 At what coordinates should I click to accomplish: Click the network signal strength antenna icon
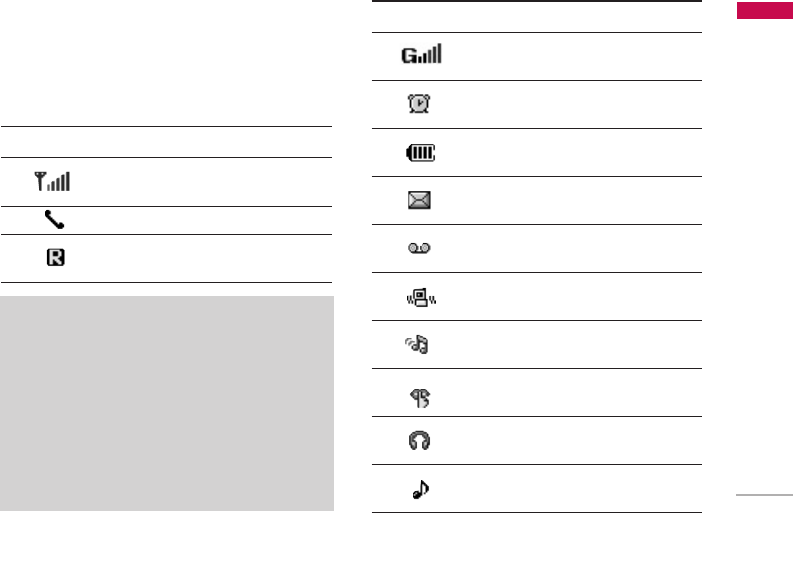54,182
